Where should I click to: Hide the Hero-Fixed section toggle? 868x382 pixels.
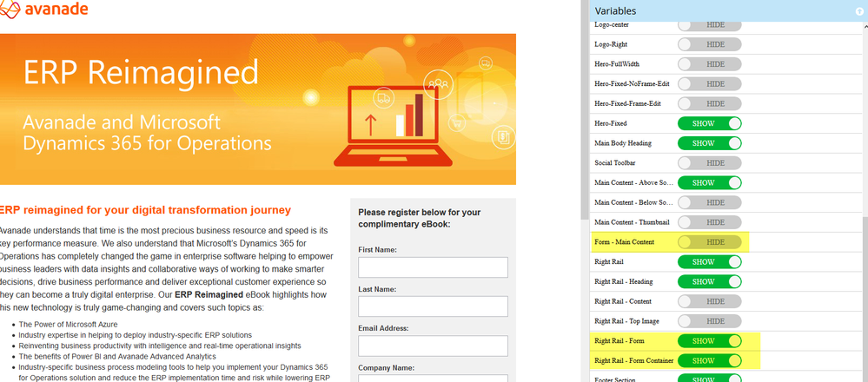pyautogui.click(x=709, y=123)
